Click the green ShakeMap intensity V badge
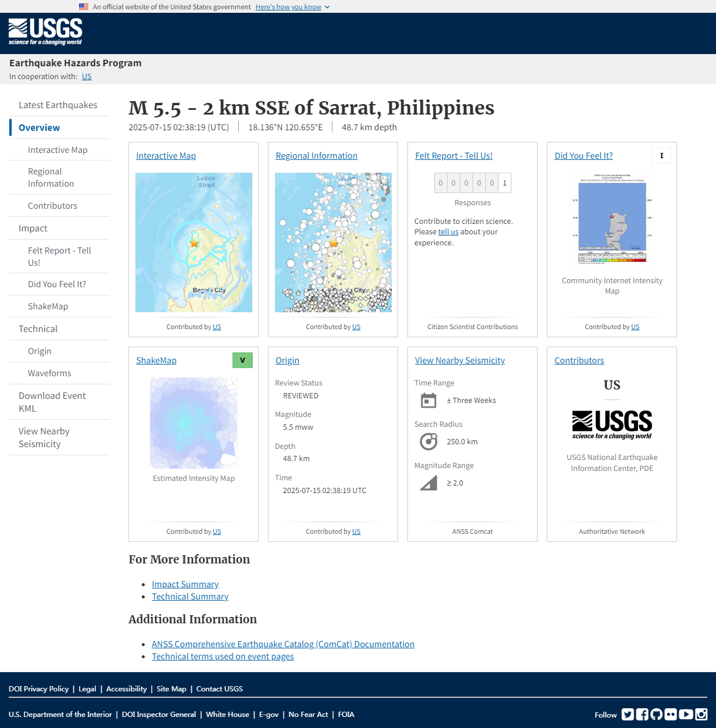 point(242,361)
